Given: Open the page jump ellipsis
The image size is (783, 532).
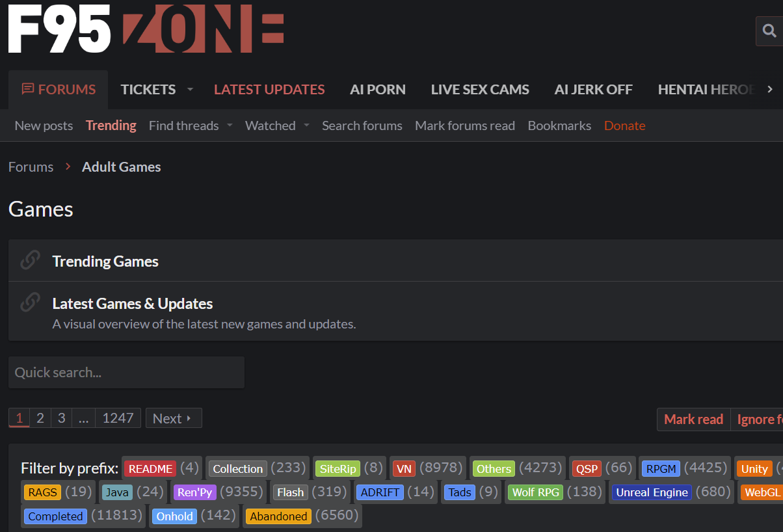Looking at the screenshot, I should coord(83,418).
